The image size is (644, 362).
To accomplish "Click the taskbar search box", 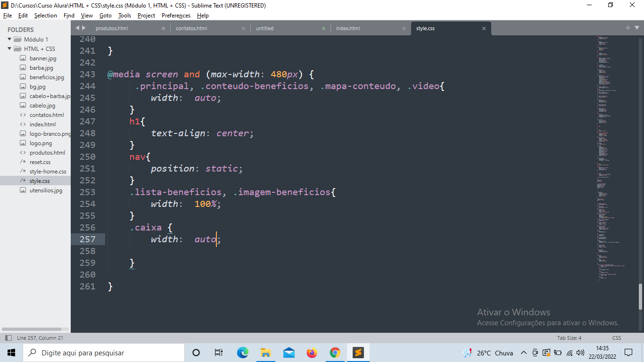I will point(104,353).
